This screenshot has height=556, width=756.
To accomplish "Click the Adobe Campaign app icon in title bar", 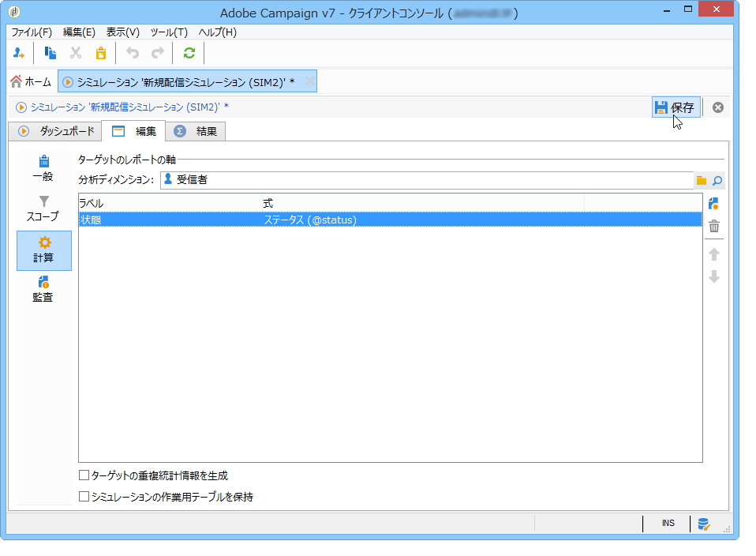I will 15,12.
